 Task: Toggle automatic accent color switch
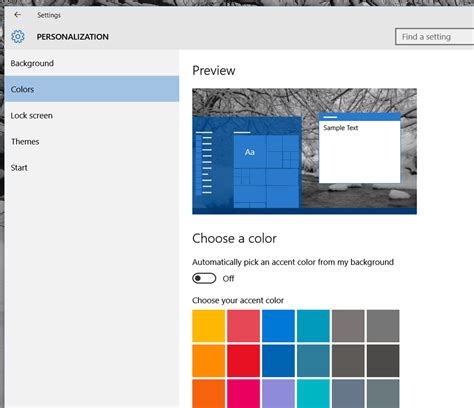[204, 278]
